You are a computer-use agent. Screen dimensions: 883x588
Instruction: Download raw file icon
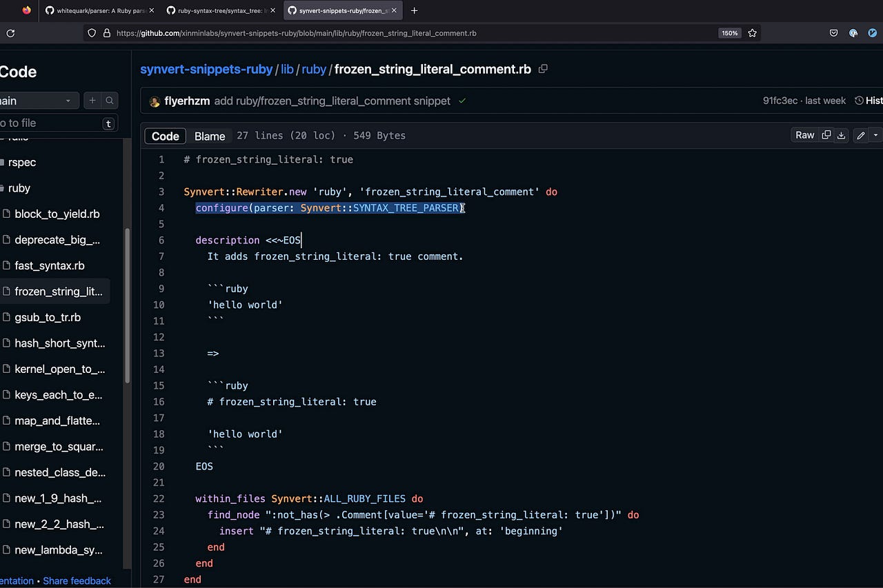tap(841, 135)
